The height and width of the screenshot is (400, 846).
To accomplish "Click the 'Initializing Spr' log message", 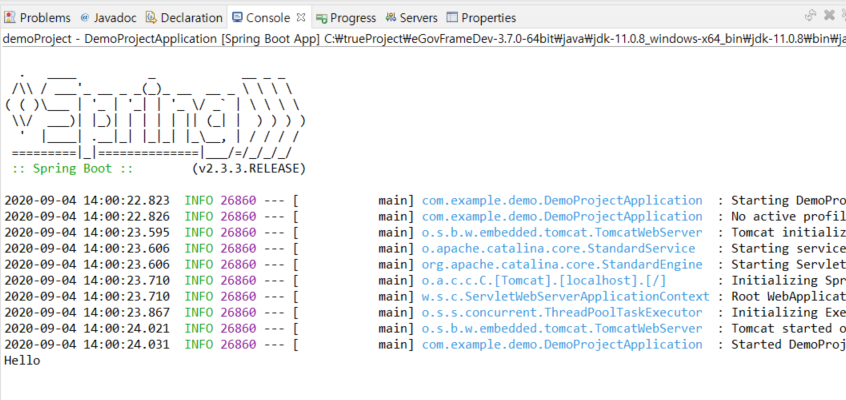I will click(788, 281).
